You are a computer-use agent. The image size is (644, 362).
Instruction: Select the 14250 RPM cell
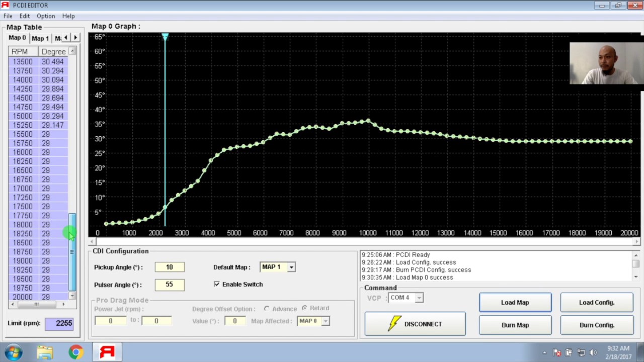[23, 89]
